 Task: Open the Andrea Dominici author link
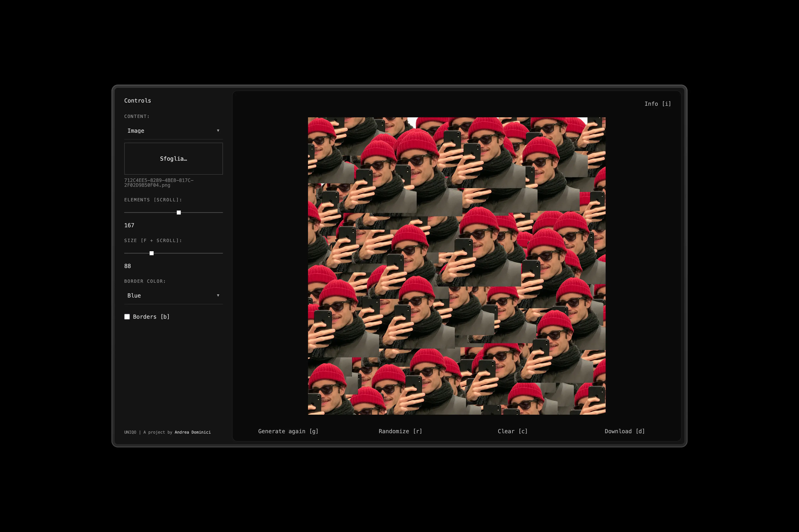pos(193,432)
